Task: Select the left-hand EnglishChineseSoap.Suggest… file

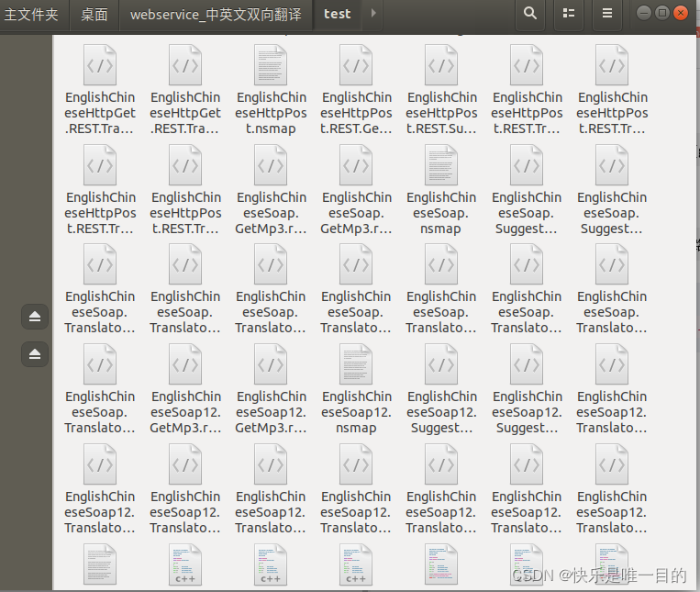Action: point(527,190)
